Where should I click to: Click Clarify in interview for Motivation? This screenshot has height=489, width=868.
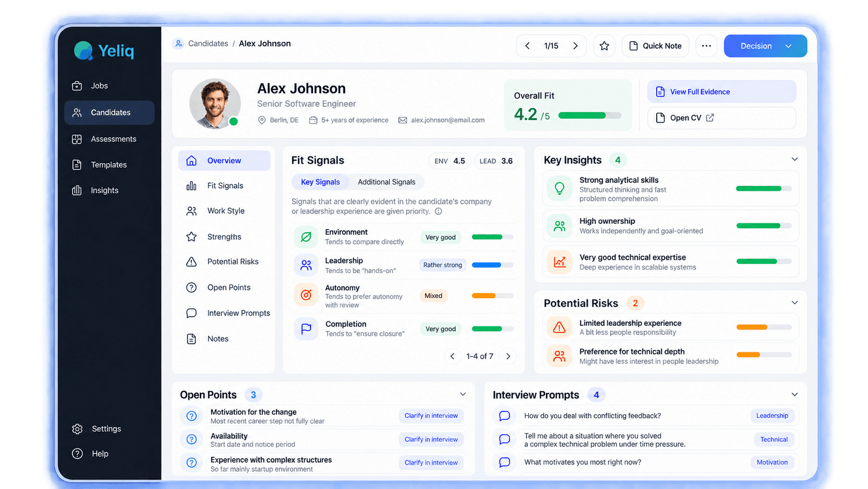[431, 416]
